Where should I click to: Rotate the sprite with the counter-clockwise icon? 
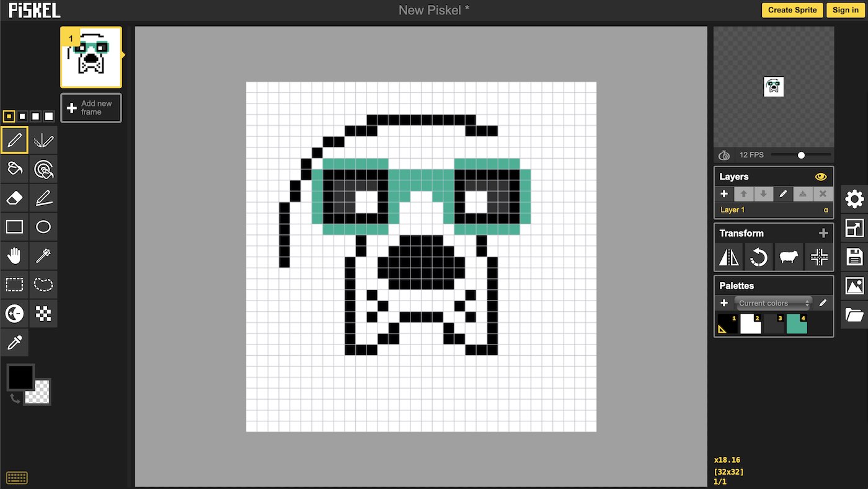(x=759, y=257)
